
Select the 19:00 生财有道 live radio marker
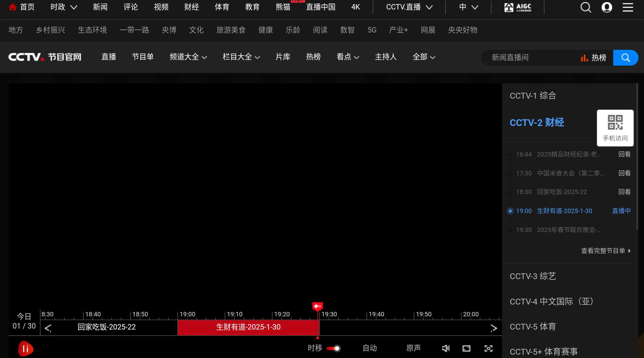tap(510, 211)
